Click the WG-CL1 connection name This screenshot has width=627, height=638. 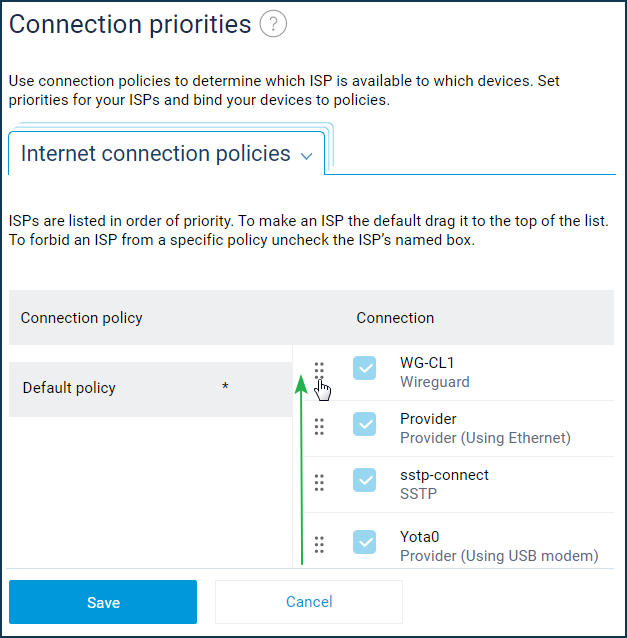tap(427, 363)
